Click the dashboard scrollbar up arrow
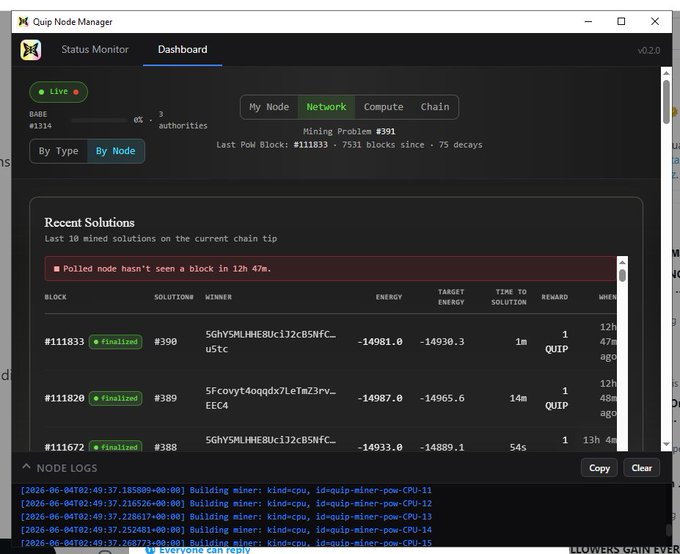The image size is (680, 554). click(666, 73)
